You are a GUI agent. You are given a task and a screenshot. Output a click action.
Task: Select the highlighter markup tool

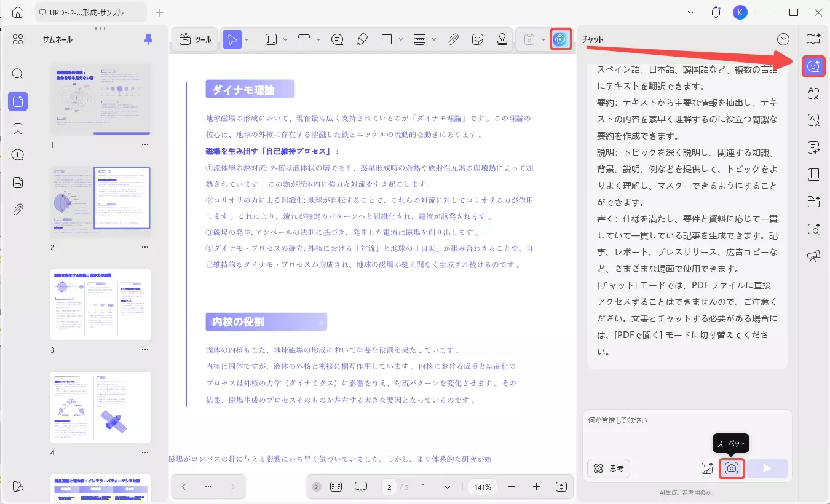pyautogui.click(x=362, y=39)
